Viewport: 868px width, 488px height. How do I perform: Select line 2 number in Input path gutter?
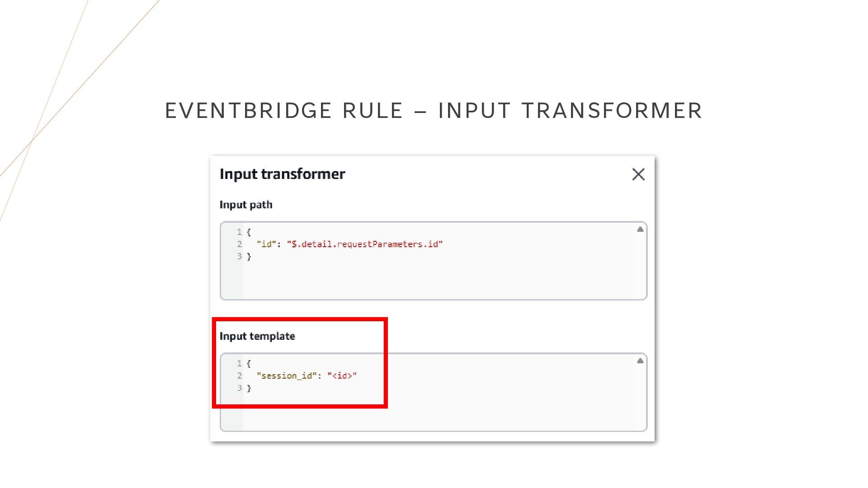point(239,244)
